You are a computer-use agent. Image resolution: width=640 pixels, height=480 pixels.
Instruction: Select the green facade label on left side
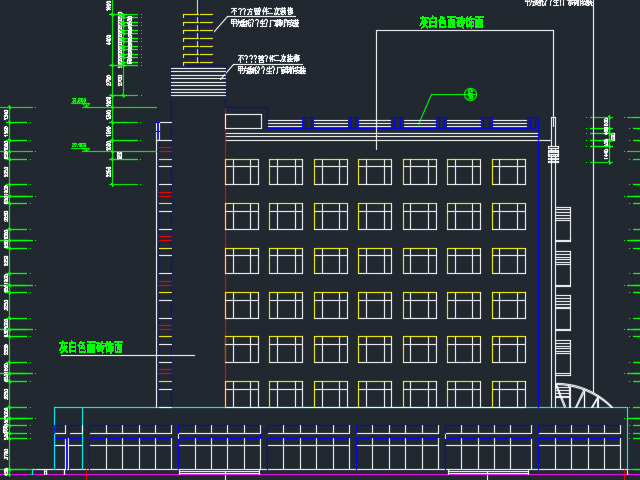[x=90, y=347]
